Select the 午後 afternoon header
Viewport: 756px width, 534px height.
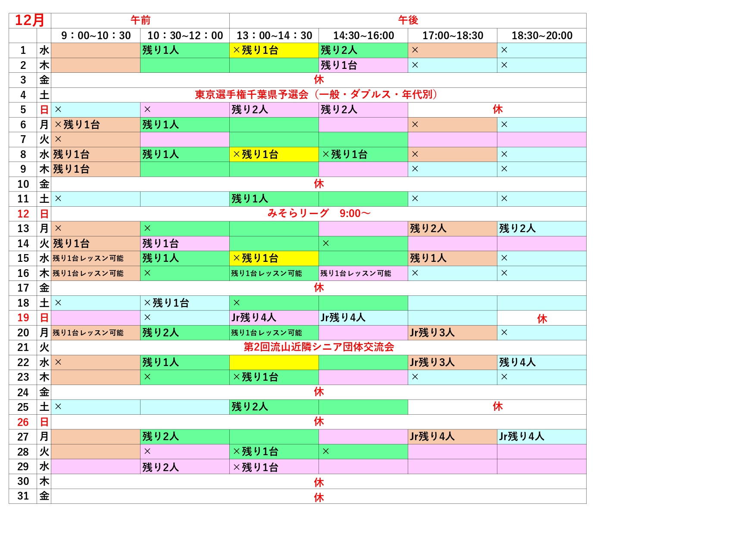point(408,20)
